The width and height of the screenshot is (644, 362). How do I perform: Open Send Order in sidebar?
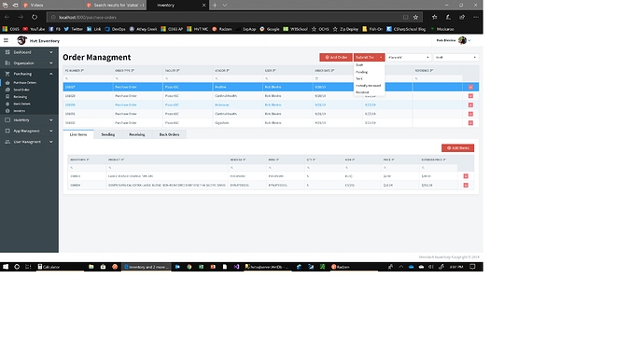[21, 90]
